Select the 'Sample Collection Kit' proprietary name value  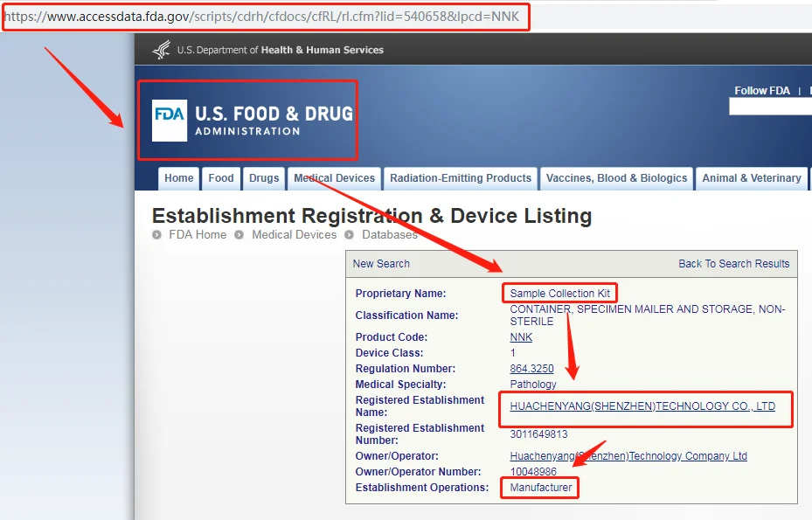pyautogui.click(x=559, y=293)
